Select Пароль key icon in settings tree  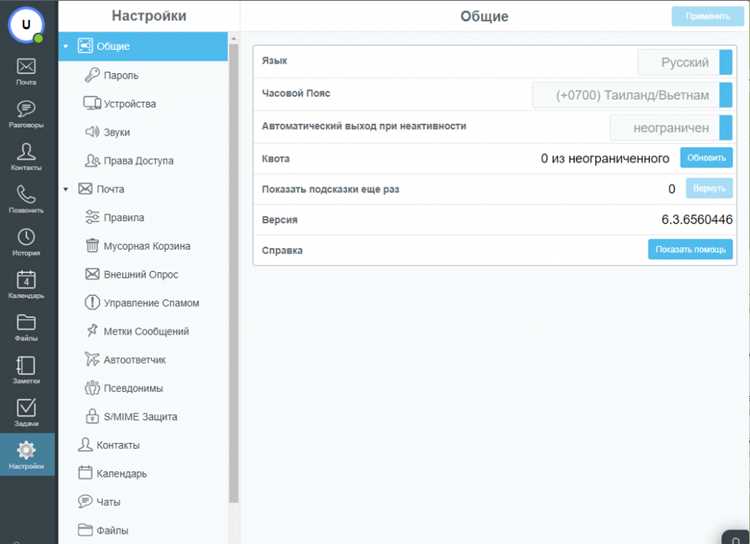point(92,75)
